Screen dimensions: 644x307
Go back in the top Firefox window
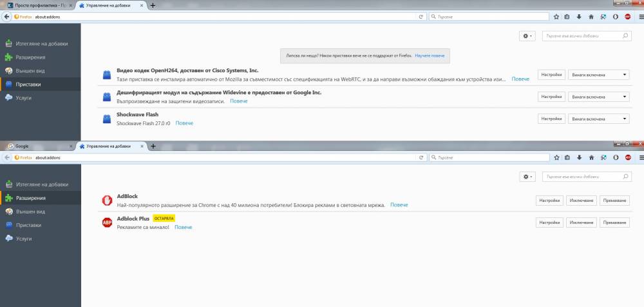pos(6,17)
